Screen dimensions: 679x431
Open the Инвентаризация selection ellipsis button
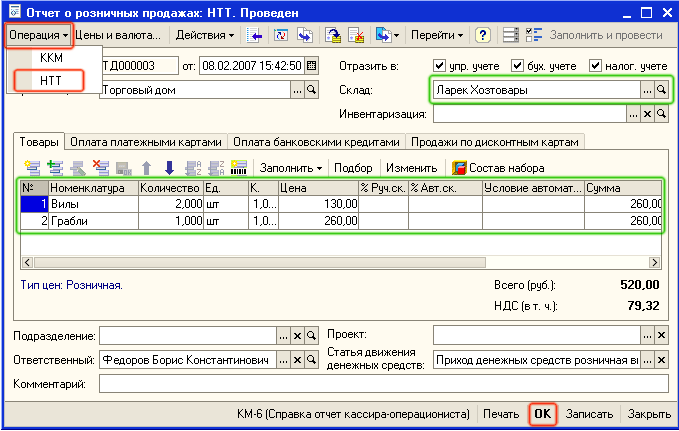tap(633, 114)
